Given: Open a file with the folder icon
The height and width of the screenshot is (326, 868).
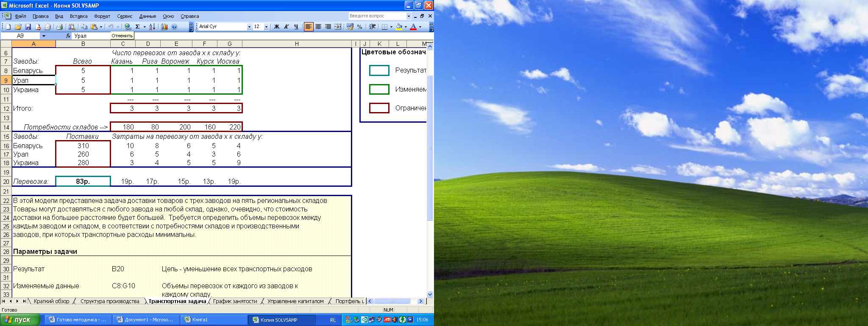Looking at the screenshot, I should [18, 27].
